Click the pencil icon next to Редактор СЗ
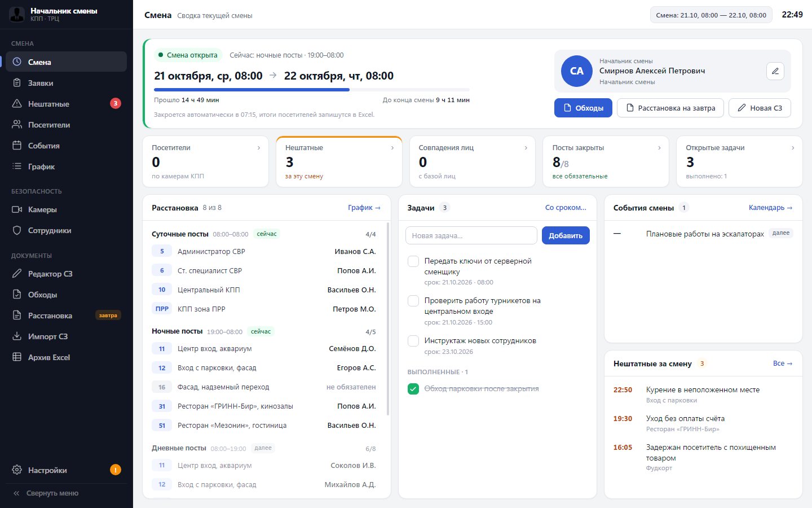 tap(17, 274)
